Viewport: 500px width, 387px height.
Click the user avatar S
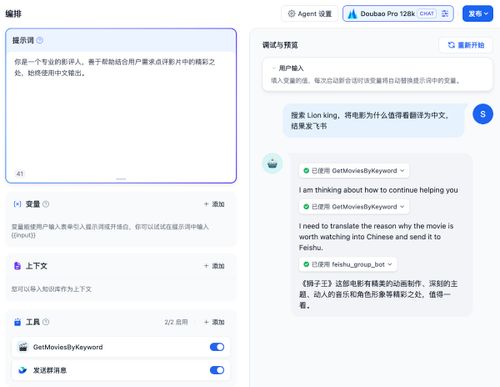click(483, 114)
